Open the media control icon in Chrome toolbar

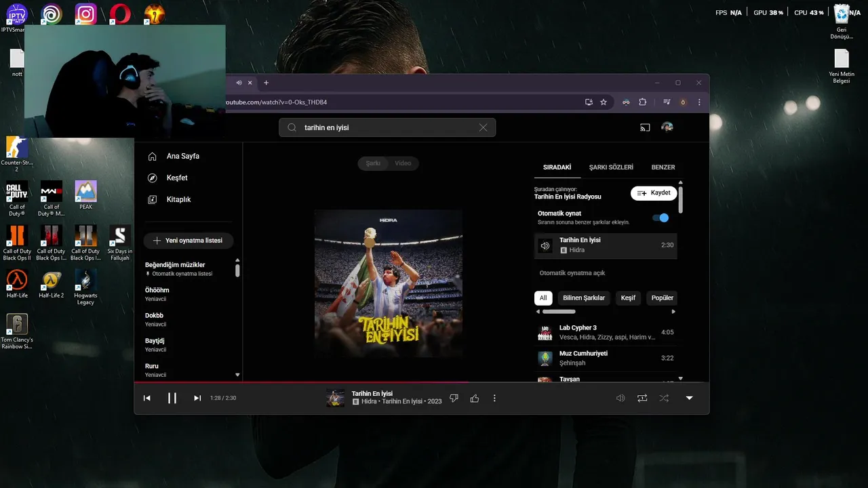point(667,102)
